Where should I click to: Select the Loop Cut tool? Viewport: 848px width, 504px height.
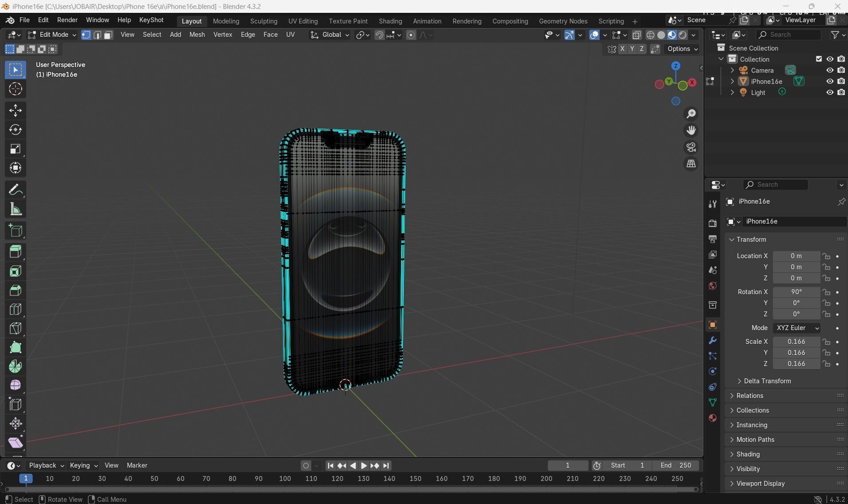pyautogui.click(x=16, y=309)
